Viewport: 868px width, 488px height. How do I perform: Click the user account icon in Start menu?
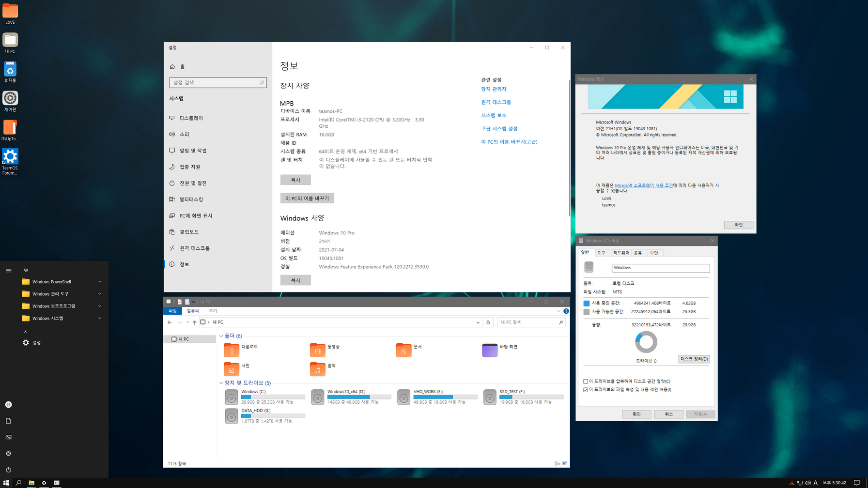pos(8,405)
